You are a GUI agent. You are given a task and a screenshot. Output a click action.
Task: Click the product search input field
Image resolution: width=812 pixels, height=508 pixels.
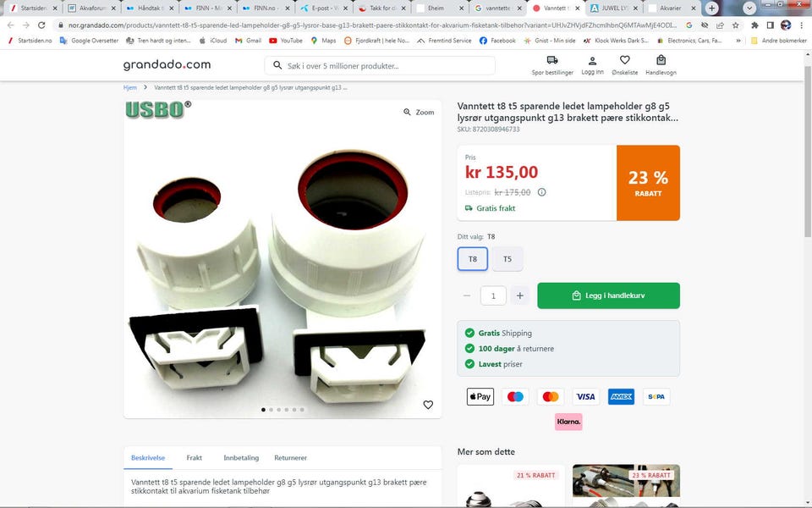pyautogui.click(x=380, y=66)
